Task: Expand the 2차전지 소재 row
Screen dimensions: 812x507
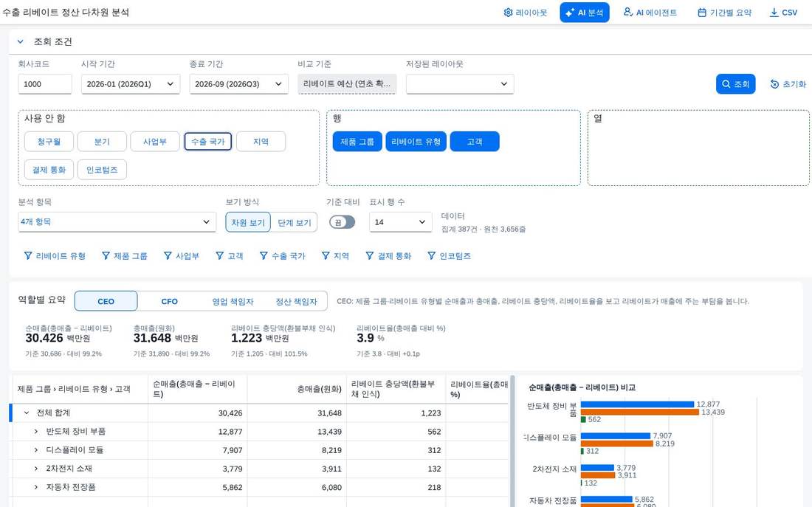Action: click(35, 469)
